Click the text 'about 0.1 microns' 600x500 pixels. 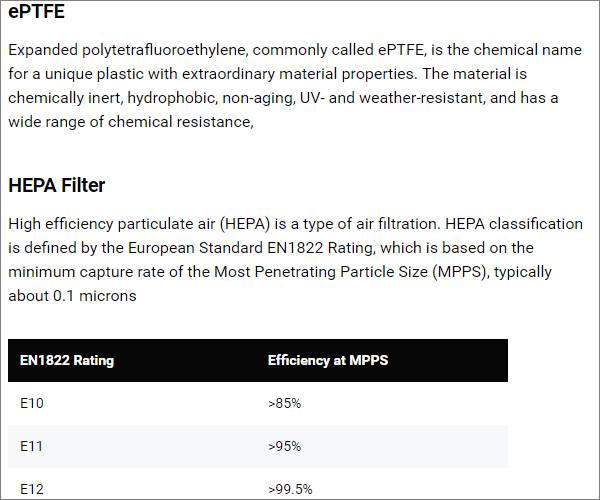[72, 296]
